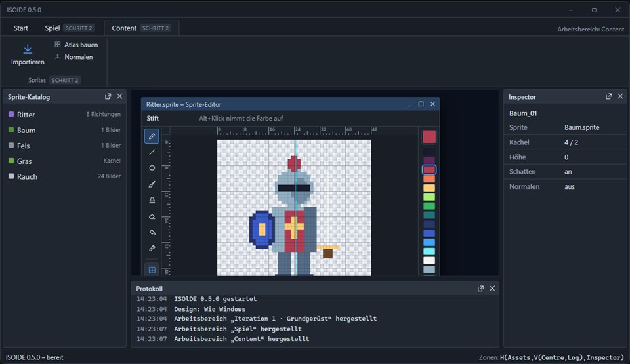The width and height of the screenshot is (630, 364).
Task: Pick the light green palette color
Action: (x=429, y=197)
